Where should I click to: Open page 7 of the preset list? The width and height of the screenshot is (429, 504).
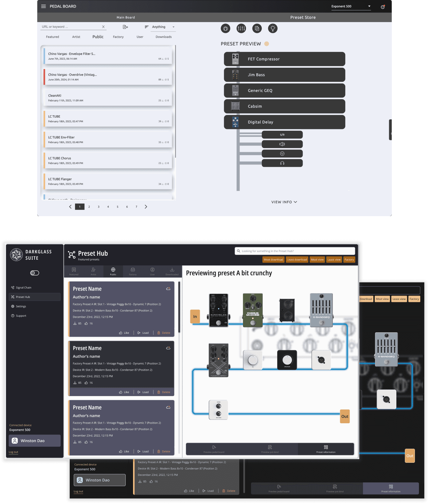tap(136, 207)
